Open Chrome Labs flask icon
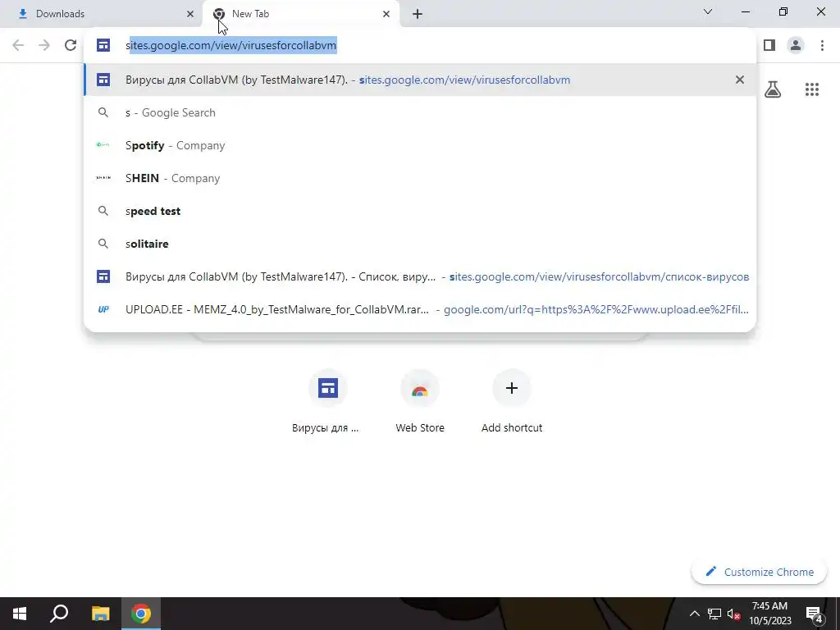This screenshot has height=630, width=840. 773,89
